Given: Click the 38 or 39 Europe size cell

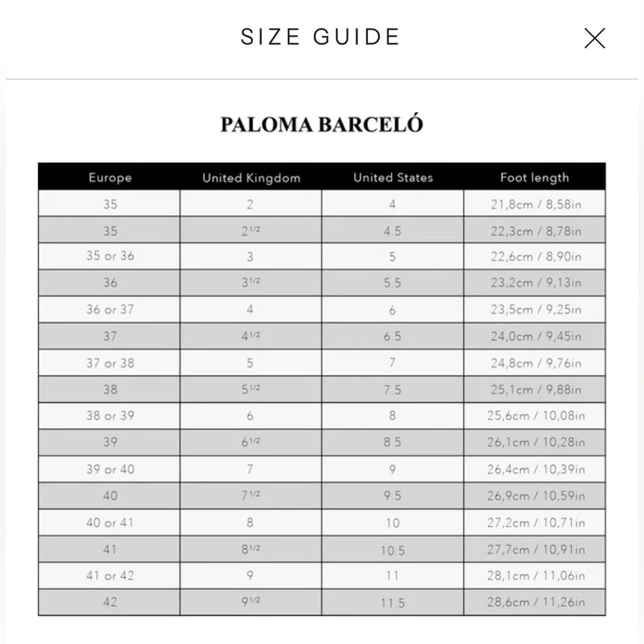Looking at the screenshot, I should click(x=109, y=415).
